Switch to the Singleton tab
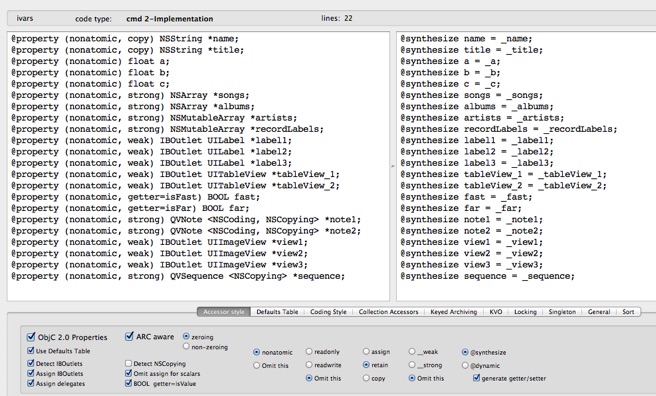The width and height of the screenshot is (656, 396). coord(562,312)
